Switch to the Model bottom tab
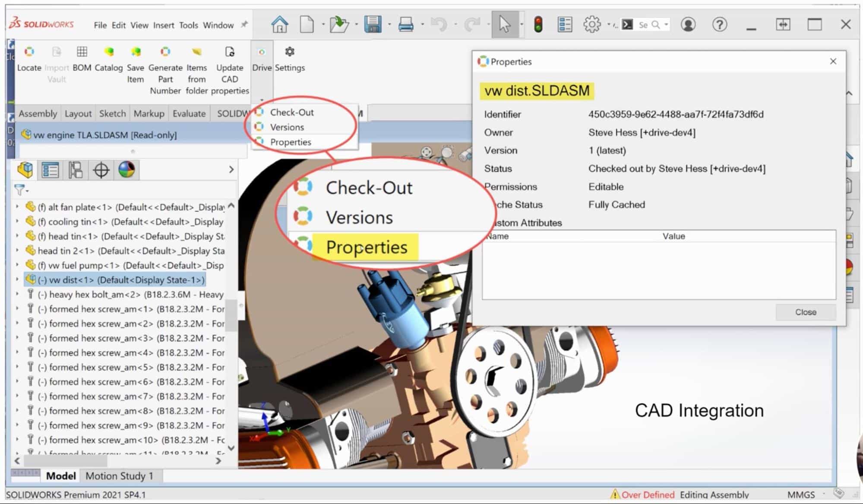Image resolution: width=863 pixels, height=504 pixels. pyautogui.click(x=61, y=476)
